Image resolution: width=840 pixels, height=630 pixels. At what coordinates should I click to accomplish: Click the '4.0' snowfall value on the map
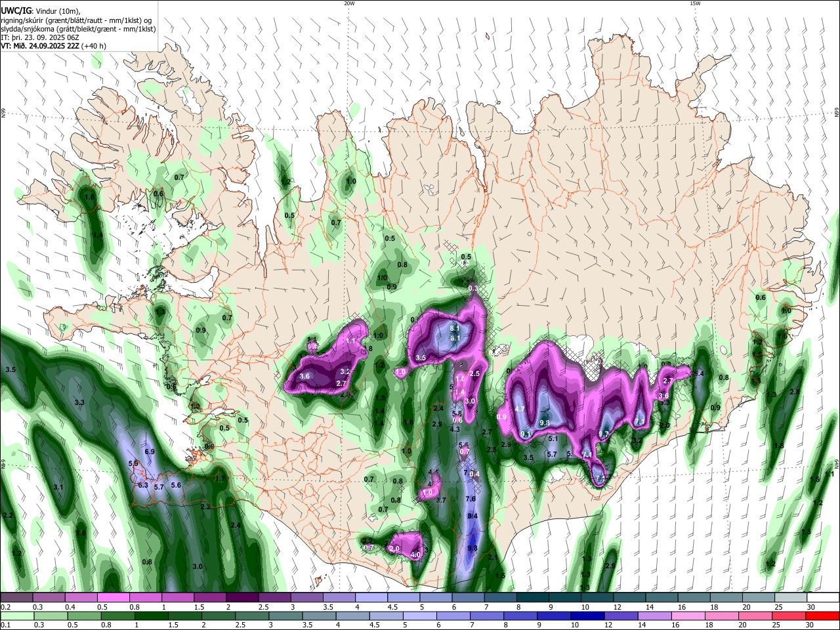pos(415,555)
